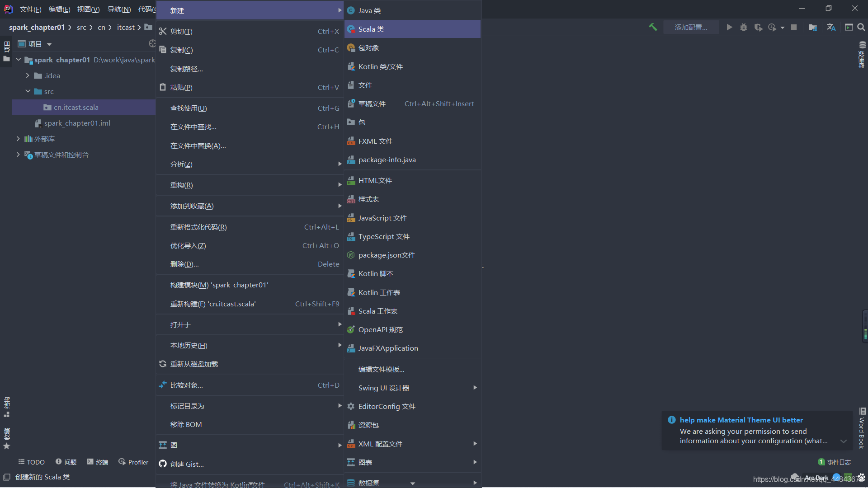Click 创建 Gist... GitHub entry
868x488 pixels.
pyautogui.click(x=250, y=464)
